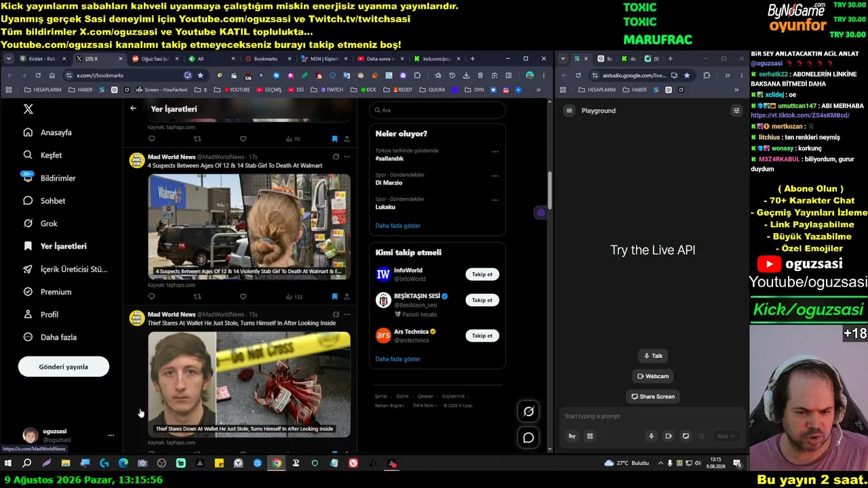Open floating Grok button on X page

tap(528, 411)
